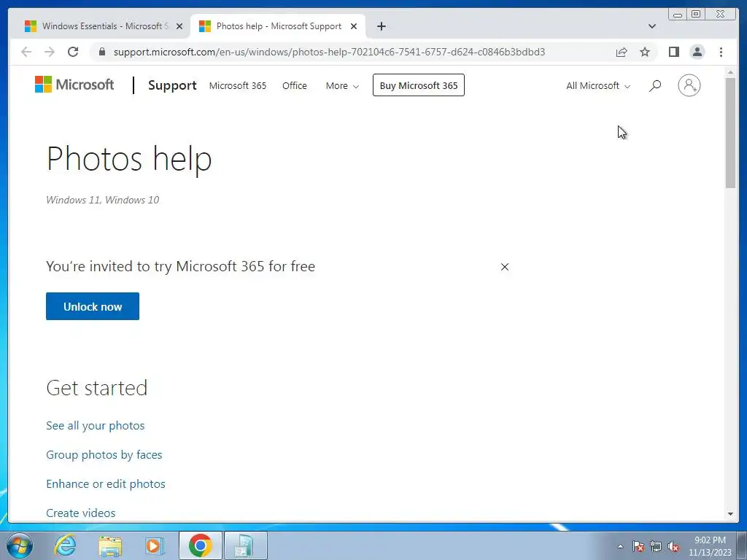The image size is (747, 560).
Task: Reload the page with the refresh icon
Action: pyautogui.click(x=73, y=52)
